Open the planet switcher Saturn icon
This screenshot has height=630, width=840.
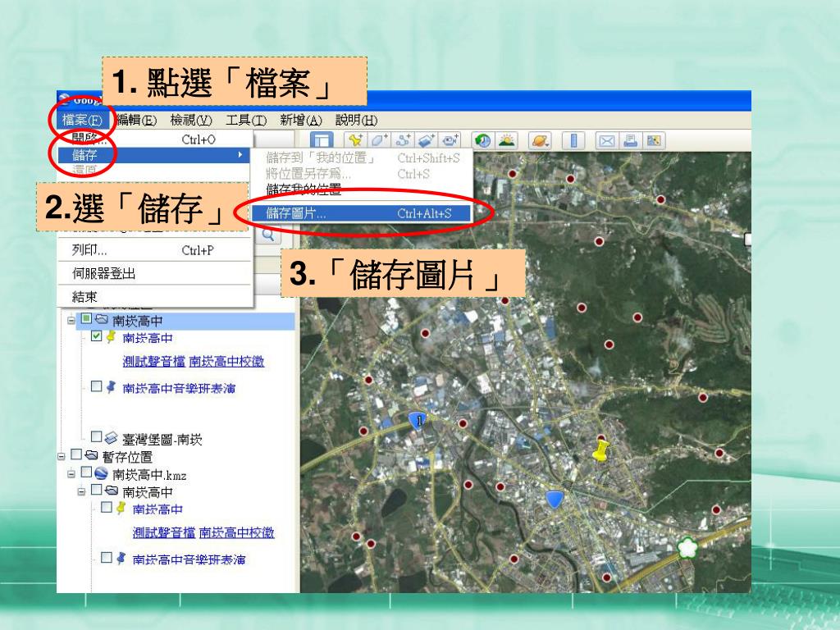coord(540,140)
